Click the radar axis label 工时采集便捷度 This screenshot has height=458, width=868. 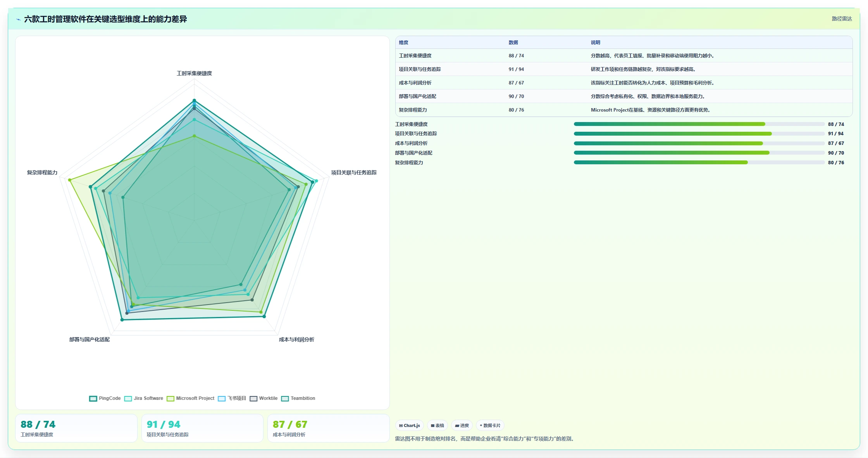tap(194, 73)
